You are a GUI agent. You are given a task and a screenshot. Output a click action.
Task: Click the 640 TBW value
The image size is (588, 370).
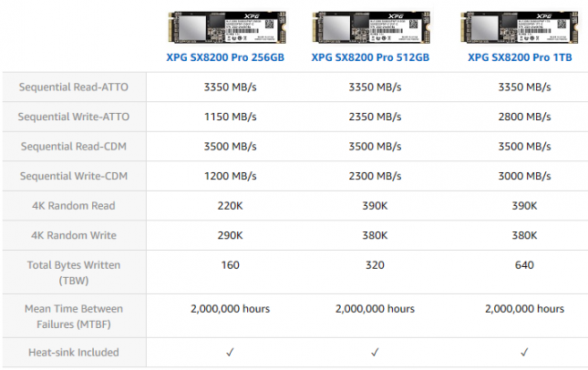click(x=524, y=265)
